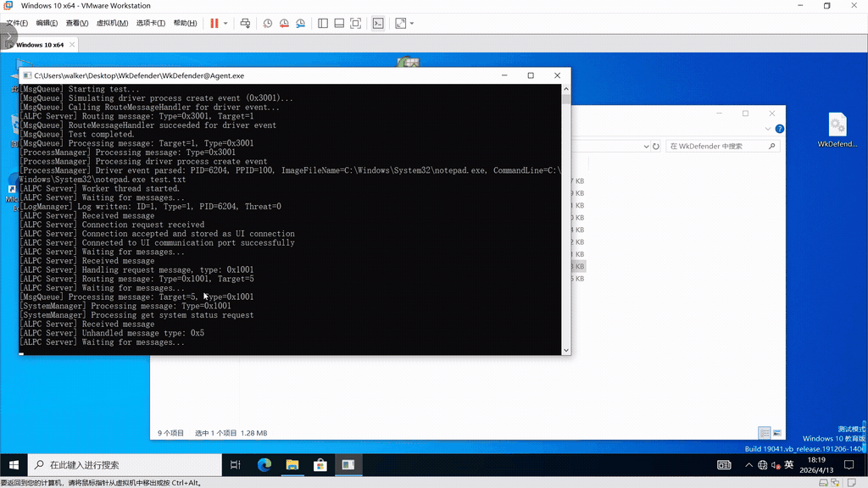The width and height of the screenshot is (868, 488).
Task: Take a snapshot of this virtual machine
Action: pos(267,23)
